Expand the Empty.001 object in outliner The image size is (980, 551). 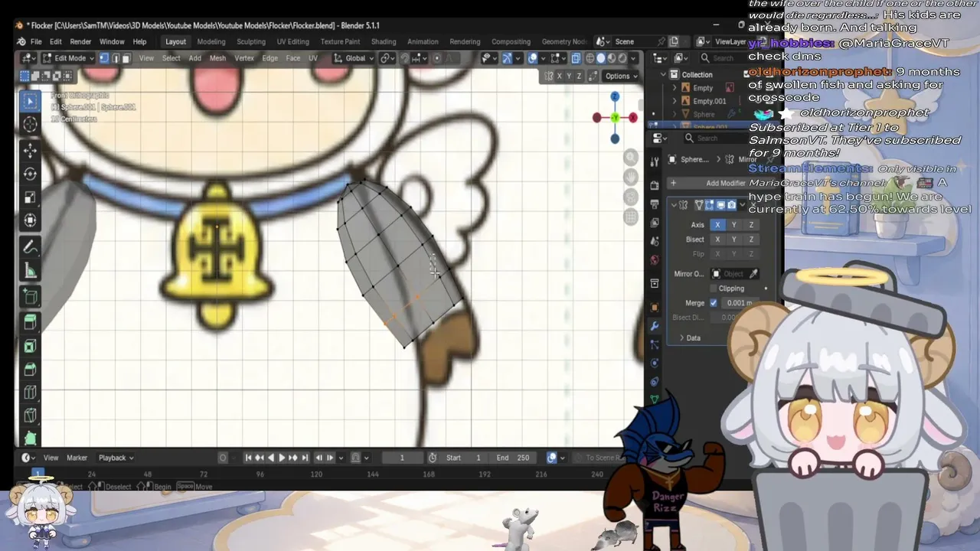[675, 101]
